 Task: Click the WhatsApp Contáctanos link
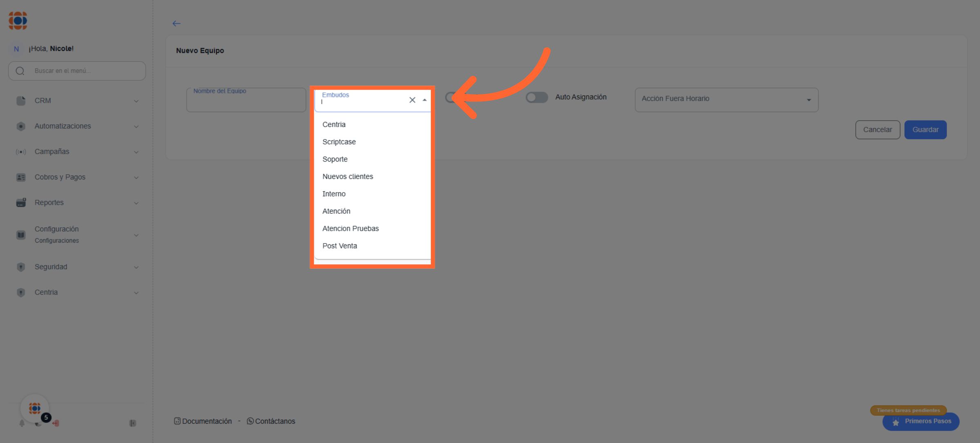click(x=271, y=421)
